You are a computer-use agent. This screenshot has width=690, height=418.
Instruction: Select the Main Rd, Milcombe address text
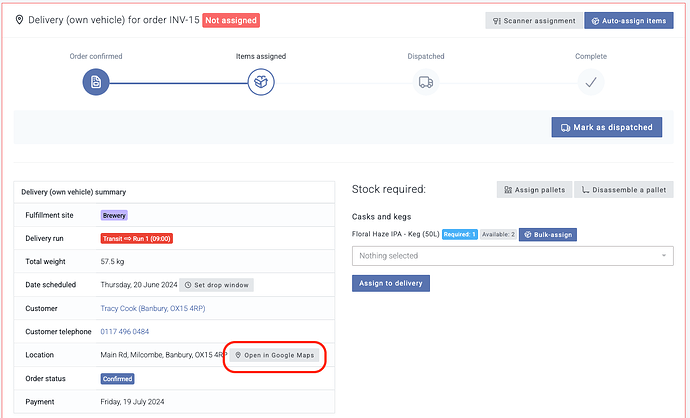pyautogui.click(x=164, y=355)
